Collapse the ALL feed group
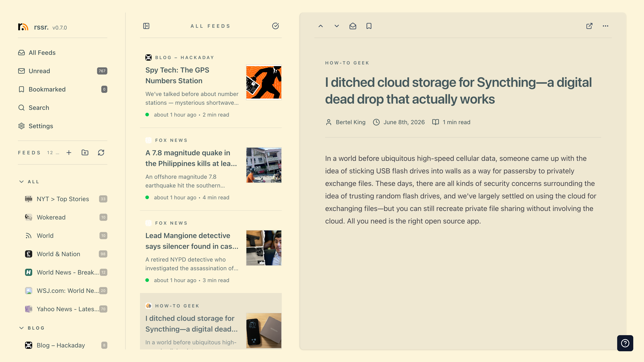Screen dimensions: 644x362 pyautogui.click(x=21, y=182)
